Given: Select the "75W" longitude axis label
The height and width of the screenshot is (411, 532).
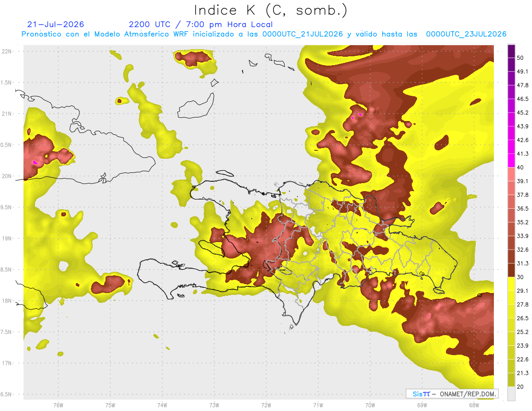Looking at the screenshot, I should click(x=110, y=405).
